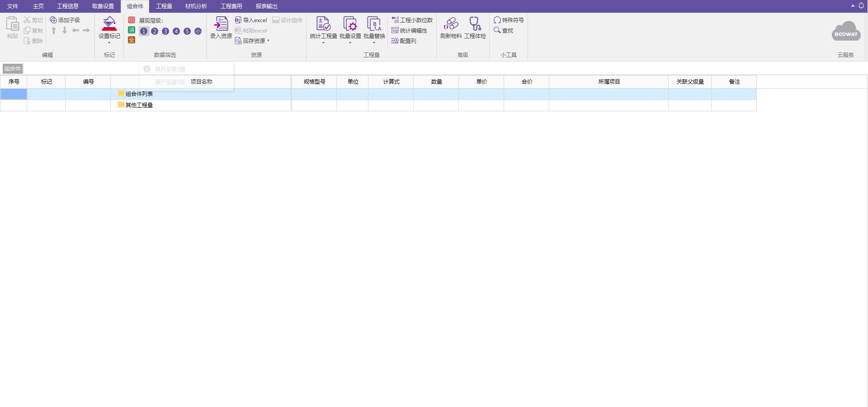Click the 统计工程量 icon

pyautogui.click(x=324, y=24)
